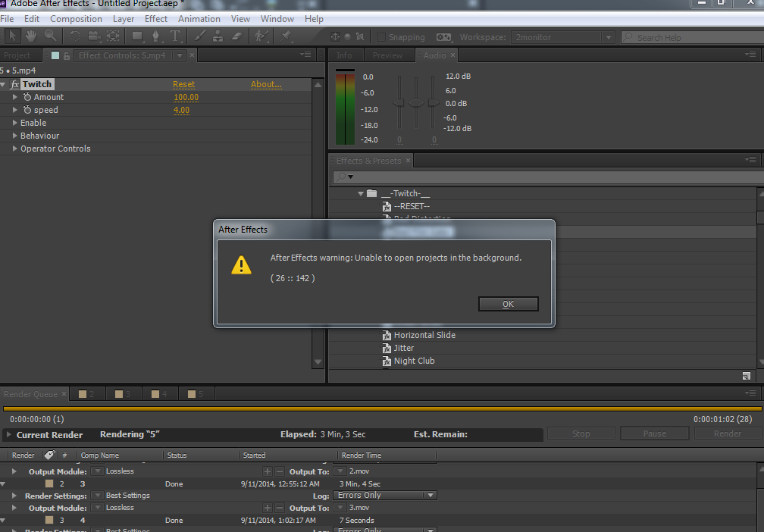This screenshot has width=764, height=532.
Task: Select the Eraser tool
Action: [236, 36]
